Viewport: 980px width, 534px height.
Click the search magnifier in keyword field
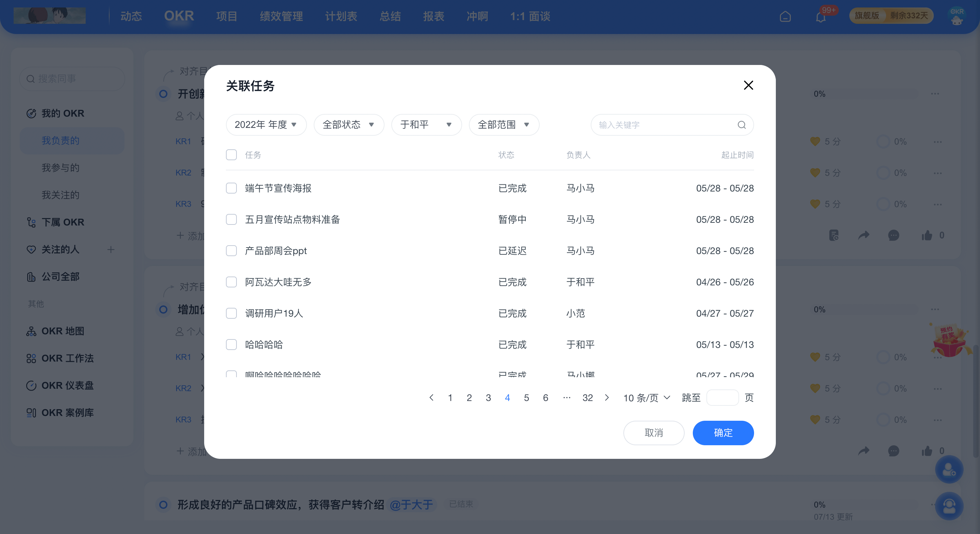(741, 125)
